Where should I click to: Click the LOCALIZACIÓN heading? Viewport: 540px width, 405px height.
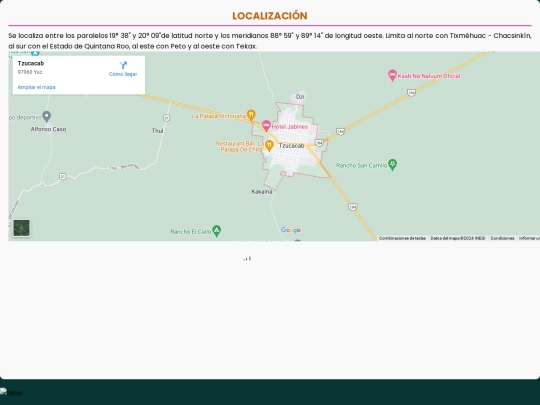click(270, 16)
